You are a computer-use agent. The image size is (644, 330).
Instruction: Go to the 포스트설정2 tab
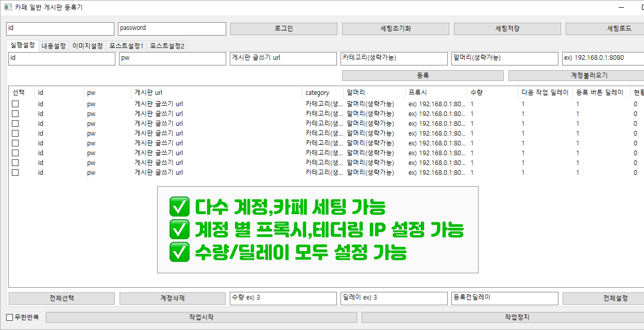pos(167,46)
